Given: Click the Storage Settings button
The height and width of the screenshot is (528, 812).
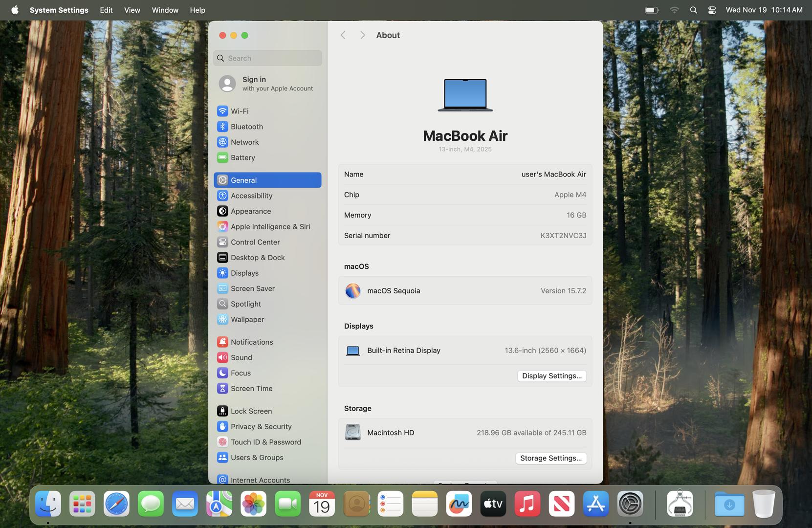Looking at the screenshot, I should point(550,458).
